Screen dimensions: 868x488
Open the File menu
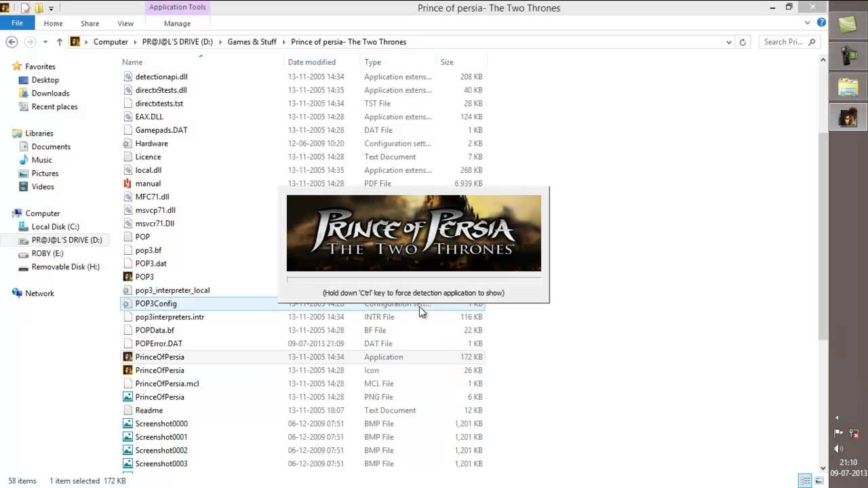pyautogui.click(x=17, y=23)
